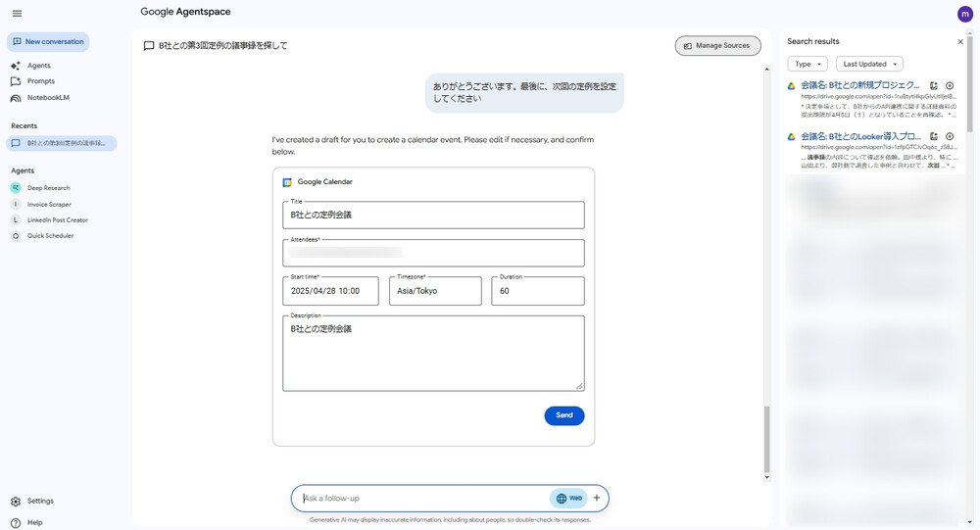Click the Start time field
The image size is (980, 530).
(330, 291)
